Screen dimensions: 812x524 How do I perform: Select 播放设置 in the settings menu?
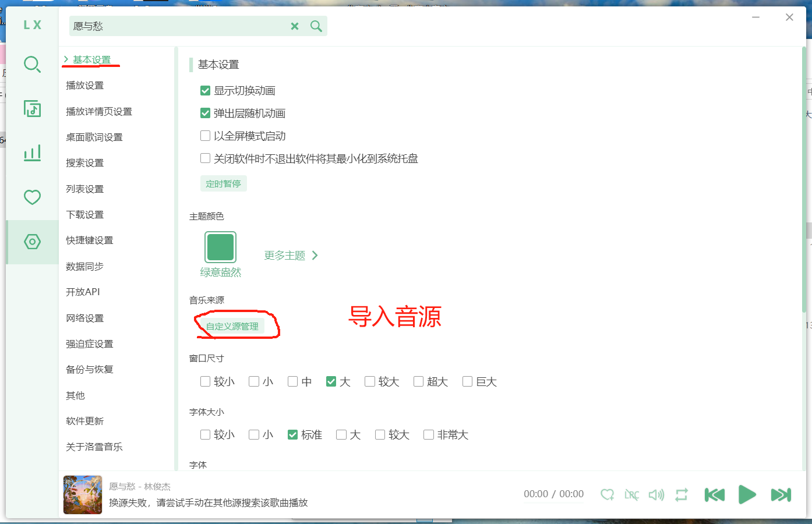click(85, 86)
